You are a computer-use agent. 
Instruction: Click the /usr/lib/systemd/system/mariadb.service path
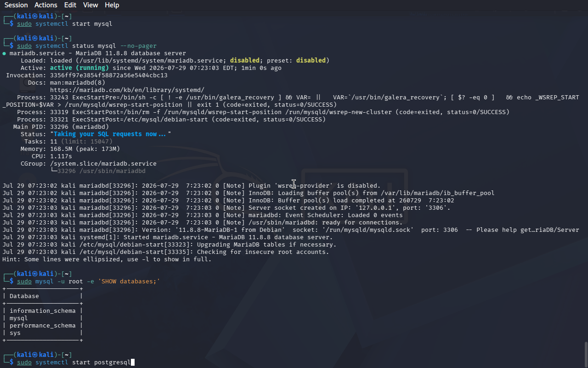151,61
